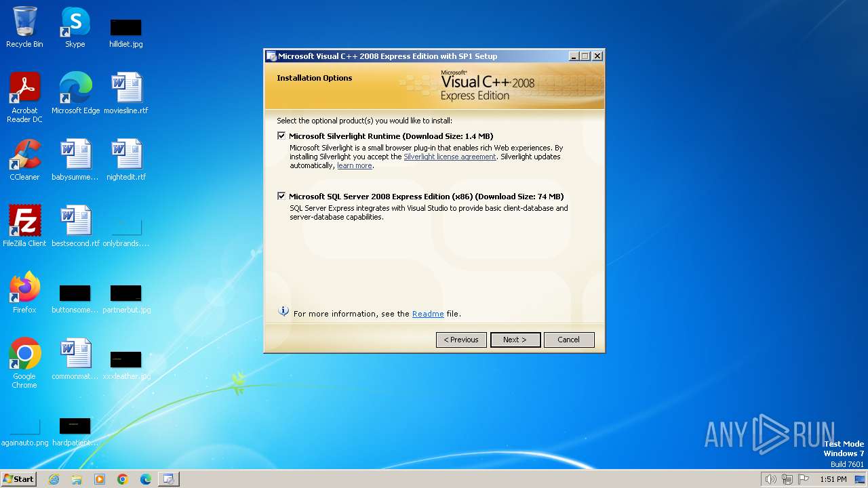Click the information icon beside the Readme note
Image resolution: width=868 pixels, height=488 pixels.
point(284,311)
